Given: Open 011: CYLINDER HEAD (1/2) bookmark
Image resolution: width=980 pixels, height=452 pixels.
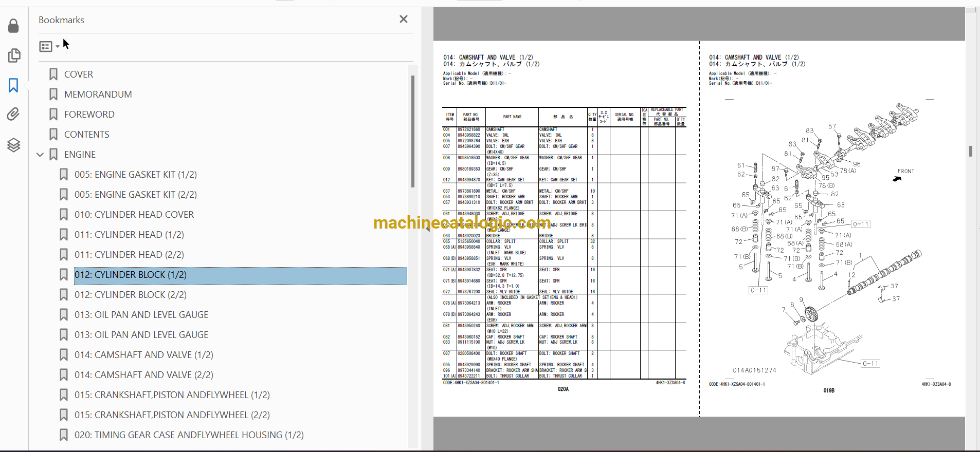Looking at the screenshot, I should pyautogui.click(x=129, y=235).
